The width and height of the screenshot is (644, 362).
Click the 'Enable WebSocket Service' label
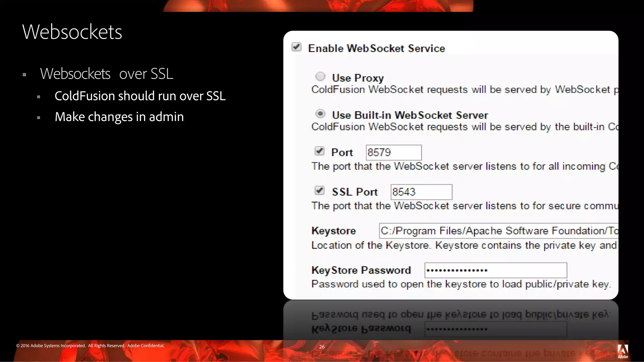[x=376, y=48]
